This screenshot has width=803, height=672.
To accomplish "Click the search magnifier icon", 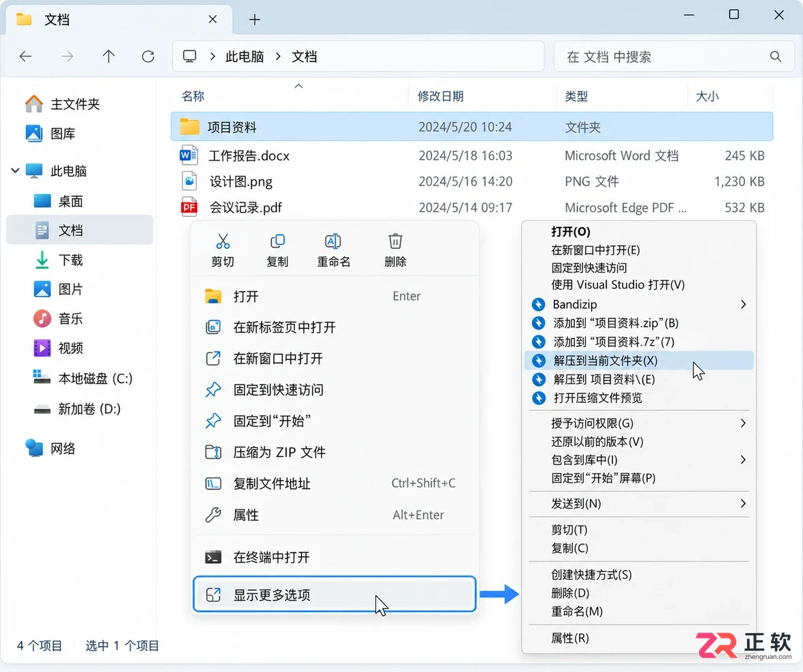I will coord(775,57).
